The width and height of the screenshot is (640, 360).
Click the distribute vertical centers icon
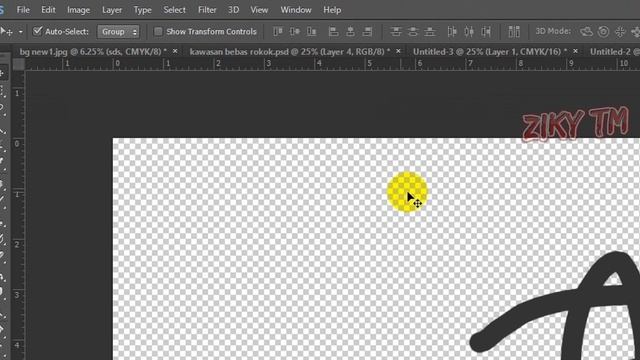point(413,31)
